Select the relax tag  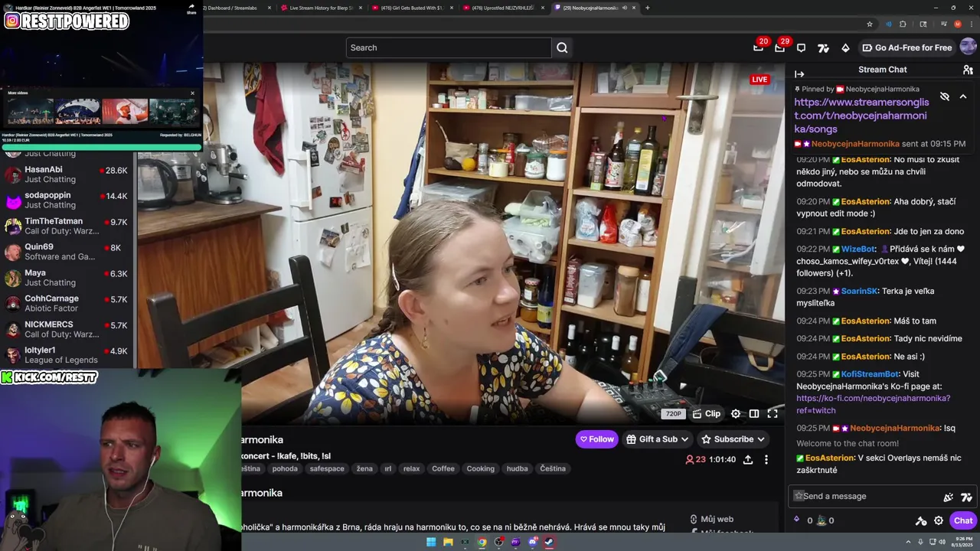tap(411, 468)
